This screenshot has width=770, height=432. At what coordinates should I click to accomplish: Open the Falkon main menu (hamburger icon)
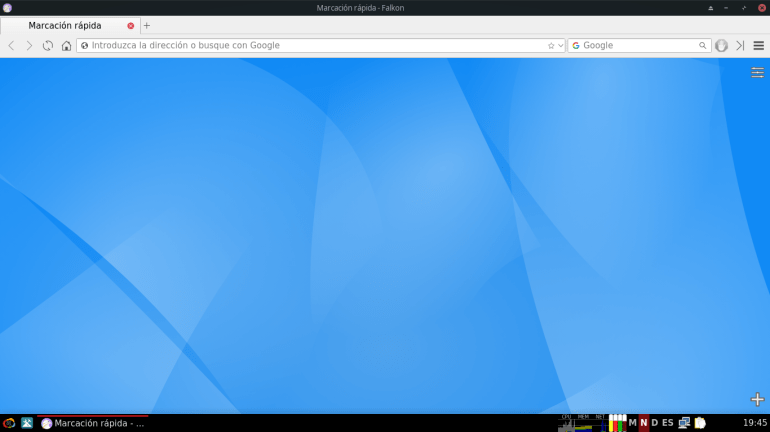(759, 46)
